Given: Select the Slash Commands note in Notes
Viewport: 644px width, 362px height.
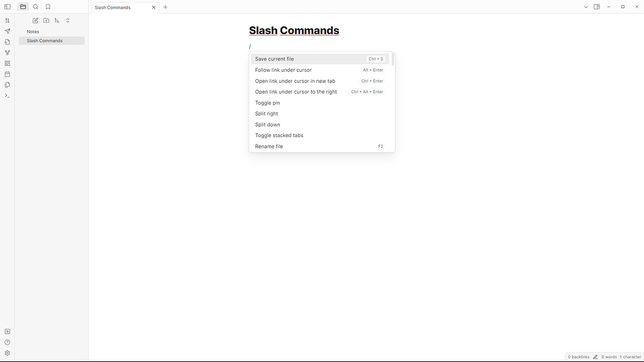Looking at the screenshot, I should point(43,40).
